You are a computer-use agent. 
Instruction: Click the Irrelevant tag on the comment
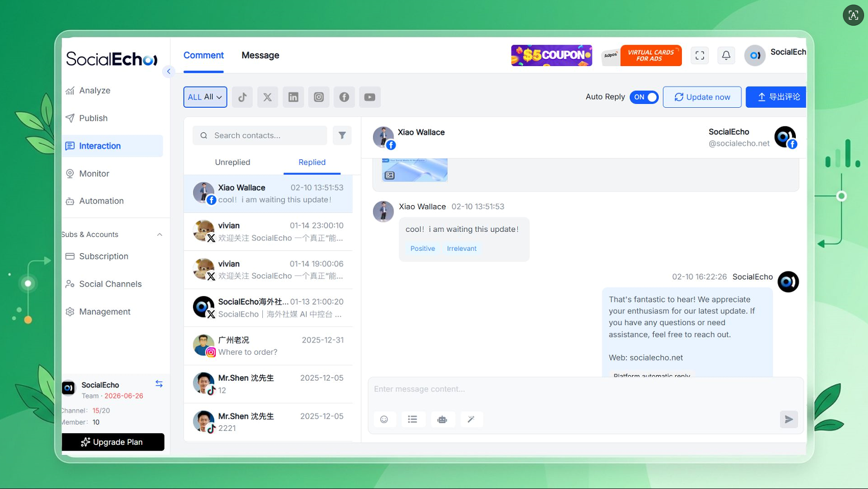click(x=462, y=249)
